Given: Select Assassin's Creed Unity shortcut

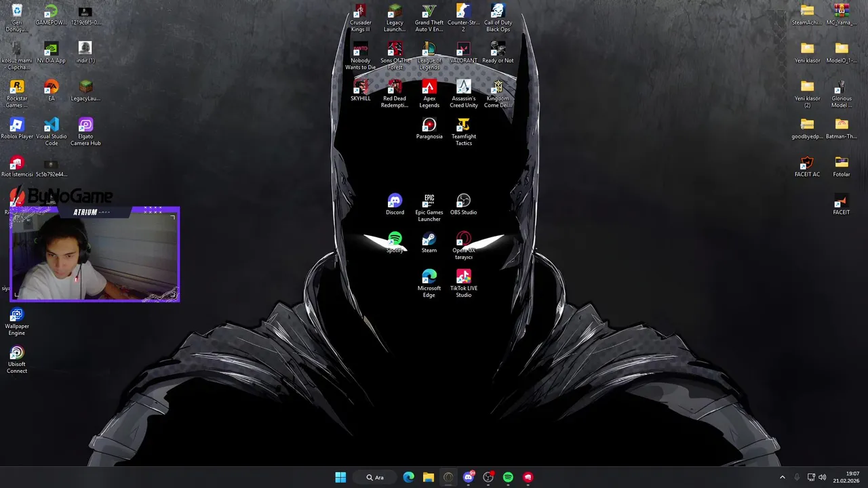Looking at the screenshot, I should 464,94.
